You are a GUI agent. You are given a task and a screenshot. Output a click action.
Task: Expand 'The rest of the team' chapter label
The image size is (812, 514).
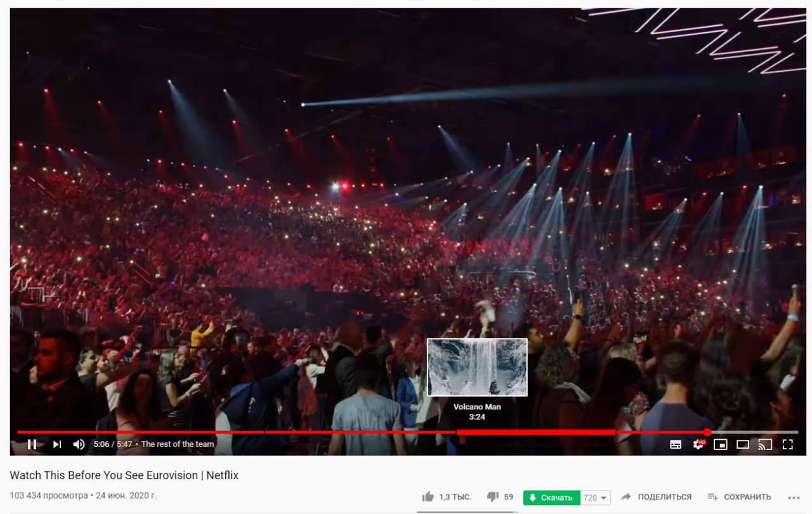tap(178, 444)
